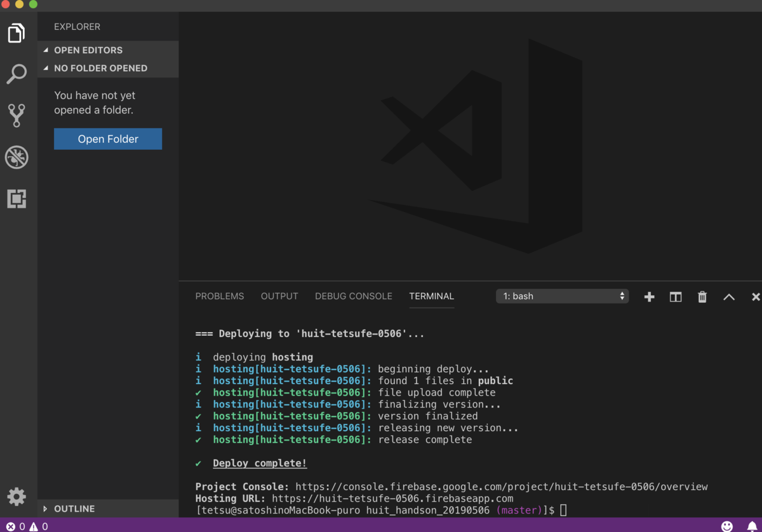This screenshot has height=532, width=762.
Task: Create a new terminal with plus icon
Action: (x=649, y=296)
